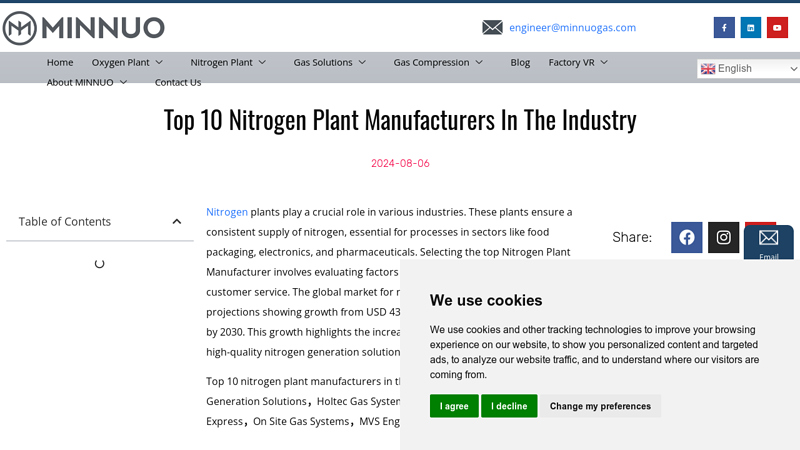Follow the Nitrogen hyperlink in the article
The width and height of the screenshot is (800, 450).
pos(227,212)
